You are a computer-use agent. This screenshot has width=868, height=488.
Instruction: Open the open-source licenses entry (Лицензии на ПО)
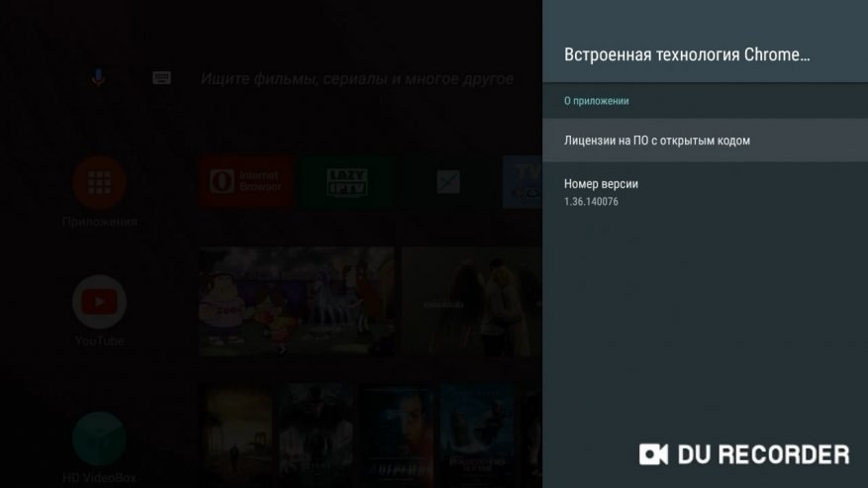(705, 141)
